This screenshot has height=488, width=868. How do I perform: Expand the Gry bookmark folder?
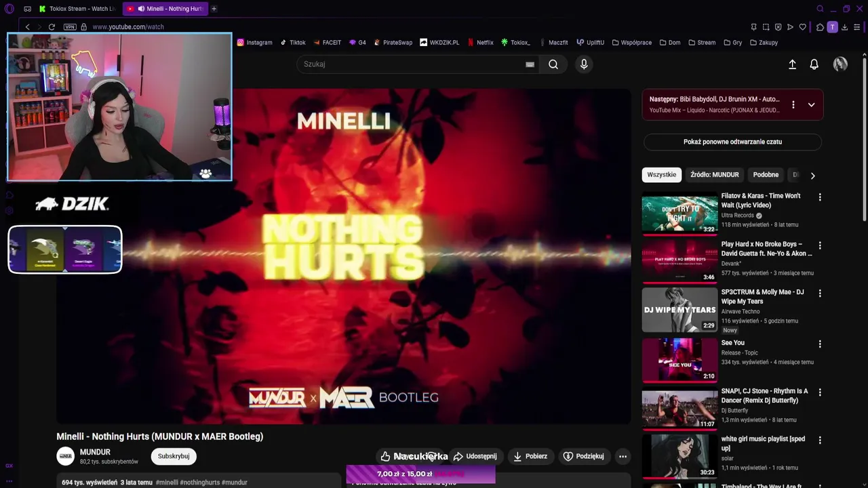click(x=732, y=42)
